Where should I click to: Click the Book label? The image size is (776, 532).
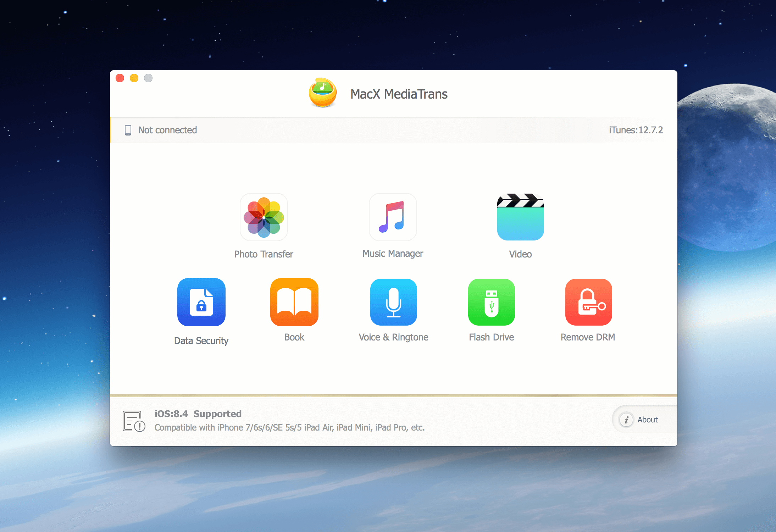(294, 337)
